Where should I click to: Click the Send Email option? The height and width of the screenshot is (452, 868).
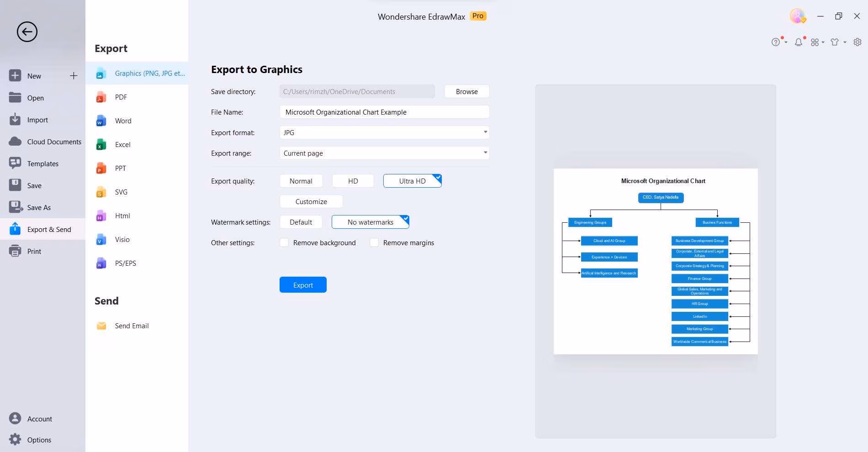point(137,326)
